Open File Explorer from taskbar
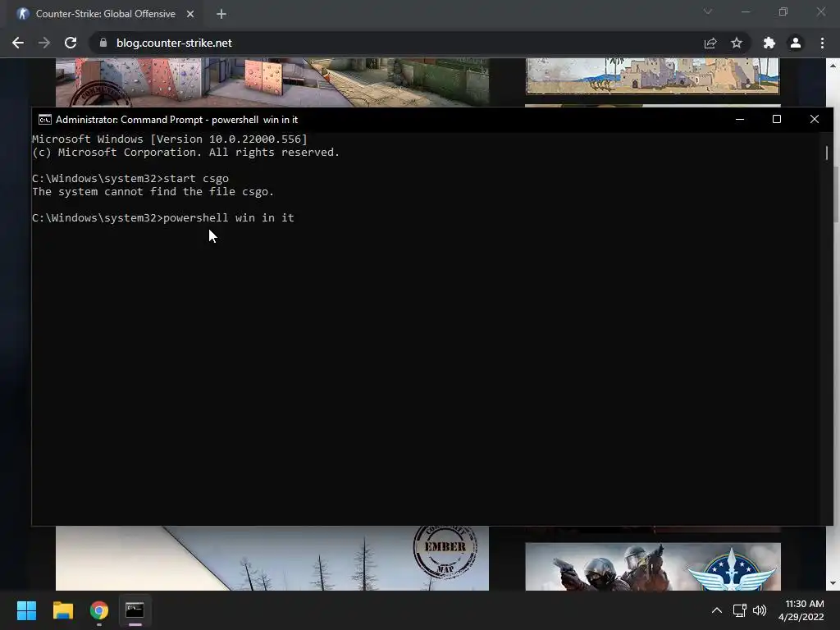This screenshot has height=630, width=840. (x=62, y=610)
